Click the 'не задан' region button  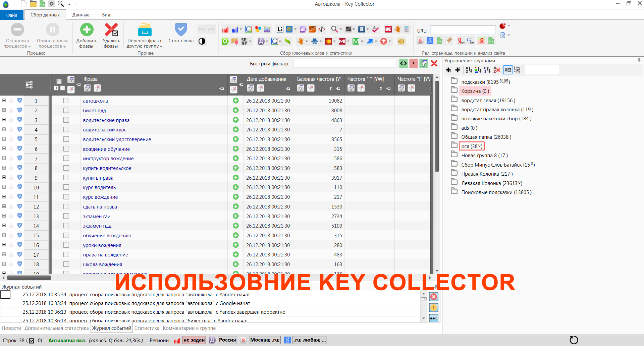click(194, 340)
